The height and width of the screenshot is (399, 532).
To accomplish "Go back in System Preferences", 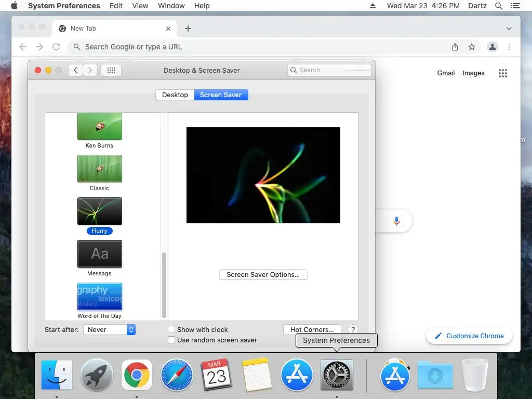I will click(76, 70).
